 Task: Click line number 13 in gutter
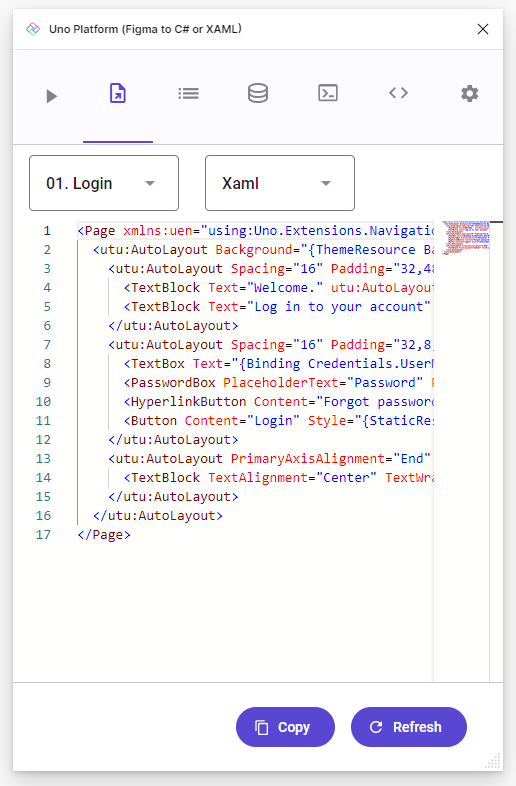point(44,459)
